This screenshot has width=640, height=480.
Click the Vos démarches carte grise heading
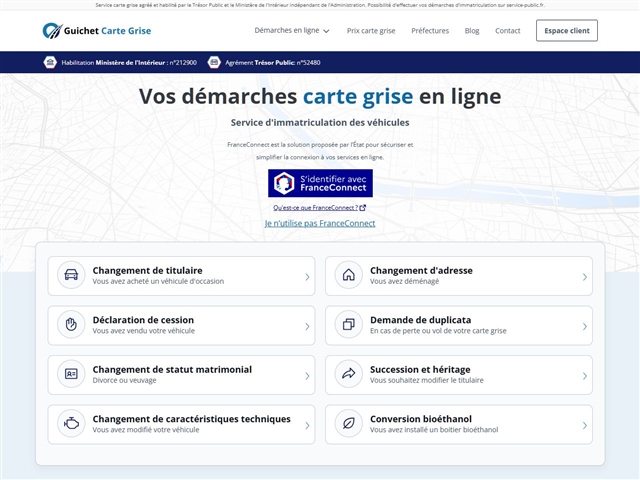tap(320, 97)
